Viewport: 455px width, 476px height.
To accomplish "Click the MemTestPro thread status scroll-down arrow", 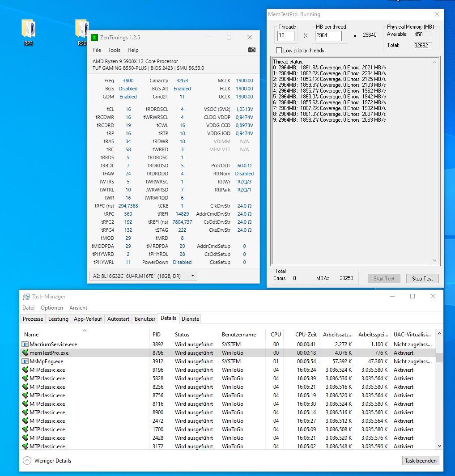I will tap(435, 260).
